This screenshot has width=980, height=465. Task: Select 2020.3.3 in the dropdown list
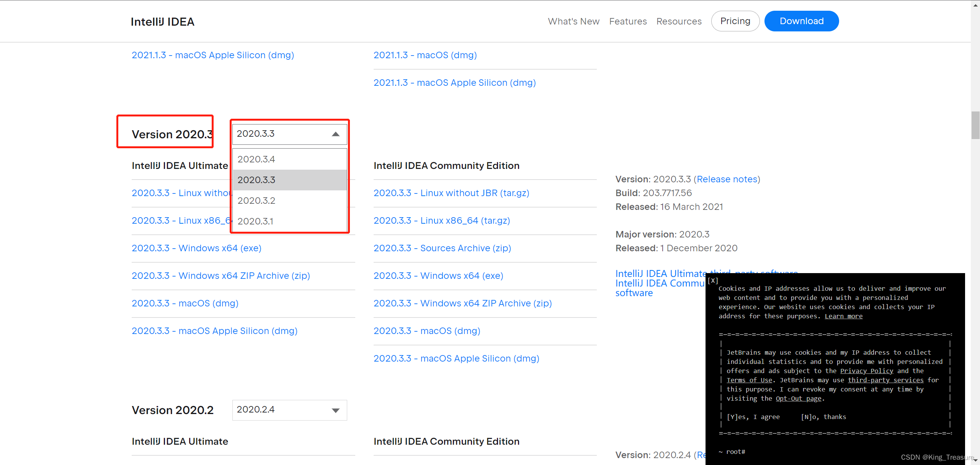[290, 180]
